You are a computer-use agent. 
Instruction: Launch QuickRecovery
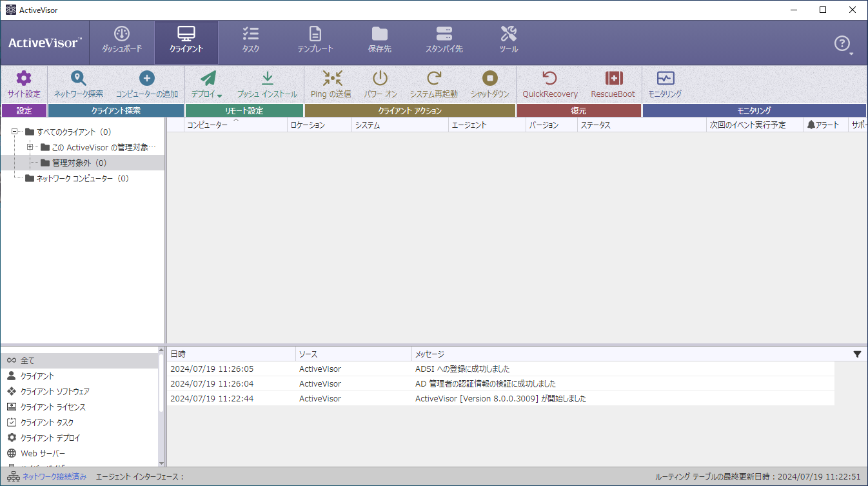pyautogui.click(x=550, y=85)
